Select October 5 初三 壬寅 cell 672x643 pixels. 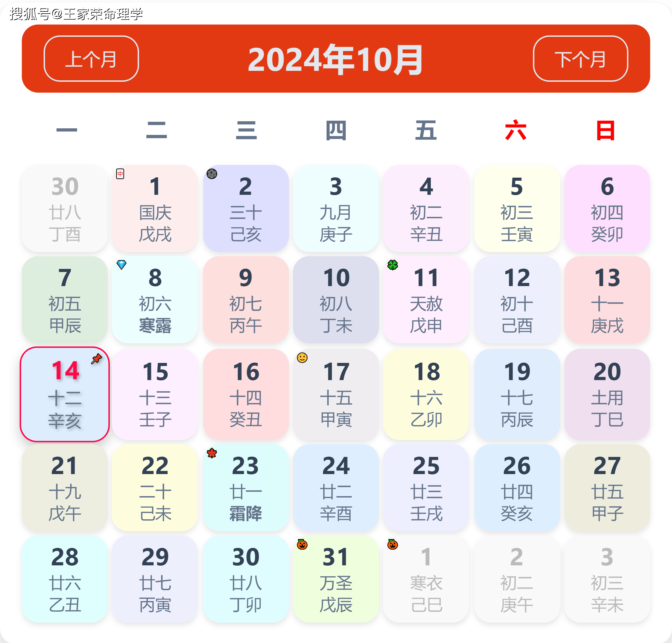pos(517,209)
